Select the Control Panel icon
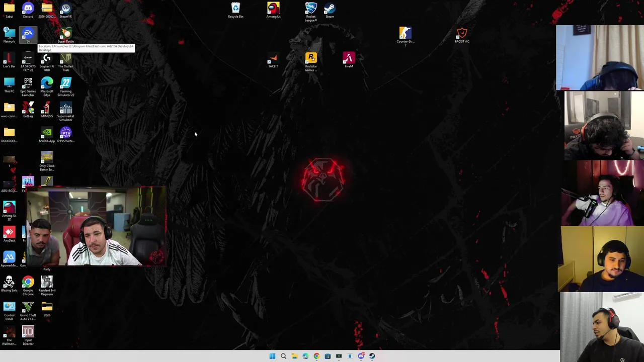Image resolution: width=644 pixels, height=362 pixels. 9,311
